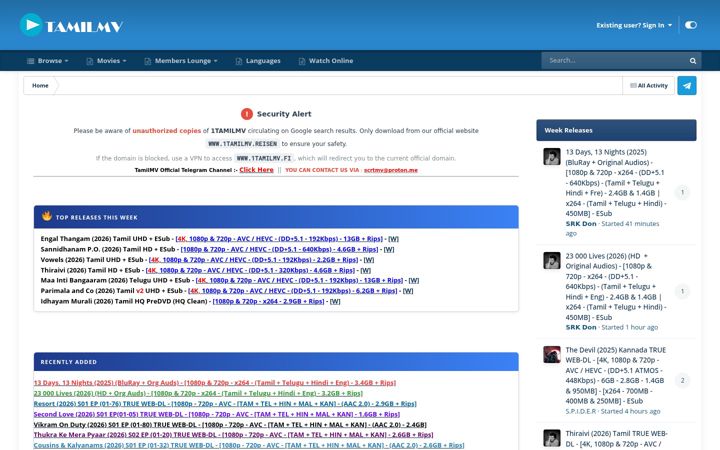Open Vikram On Duty (2026) S01 link

230,425
